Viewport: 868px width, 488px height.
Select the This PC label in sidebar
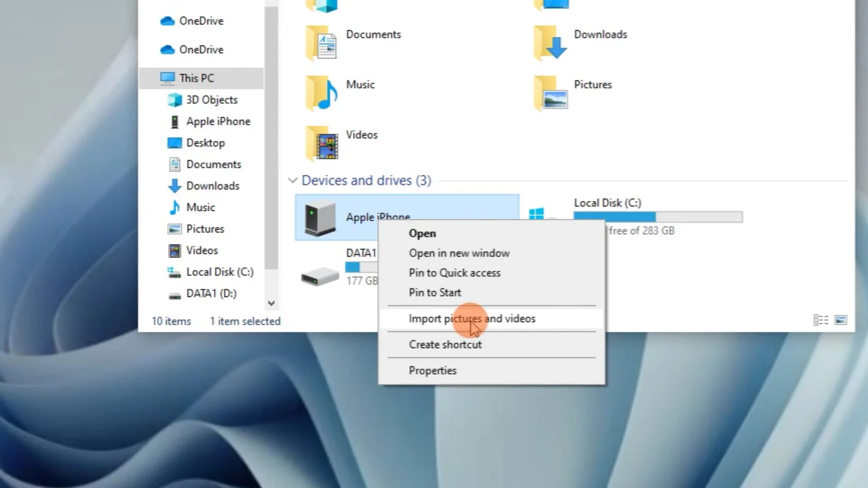coord(197,78)
